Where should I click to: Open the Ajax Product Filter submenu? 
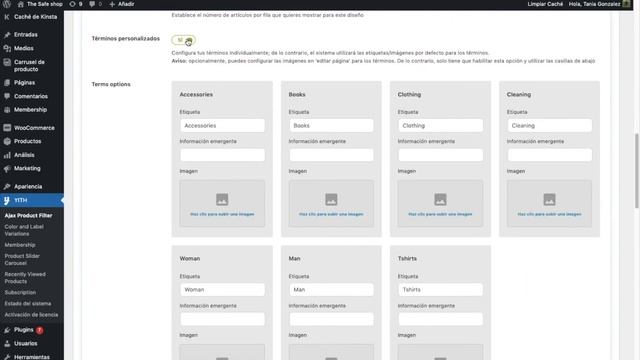29,216
